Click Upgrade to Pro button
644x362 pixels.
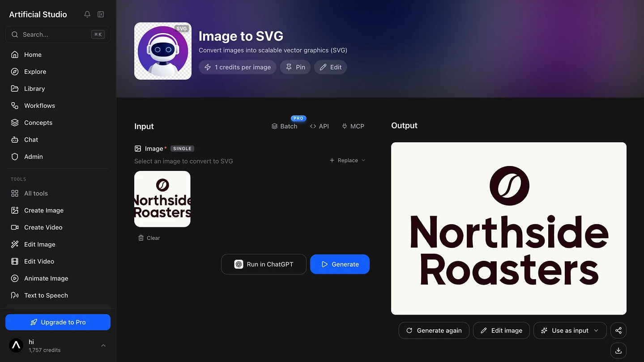58,322
